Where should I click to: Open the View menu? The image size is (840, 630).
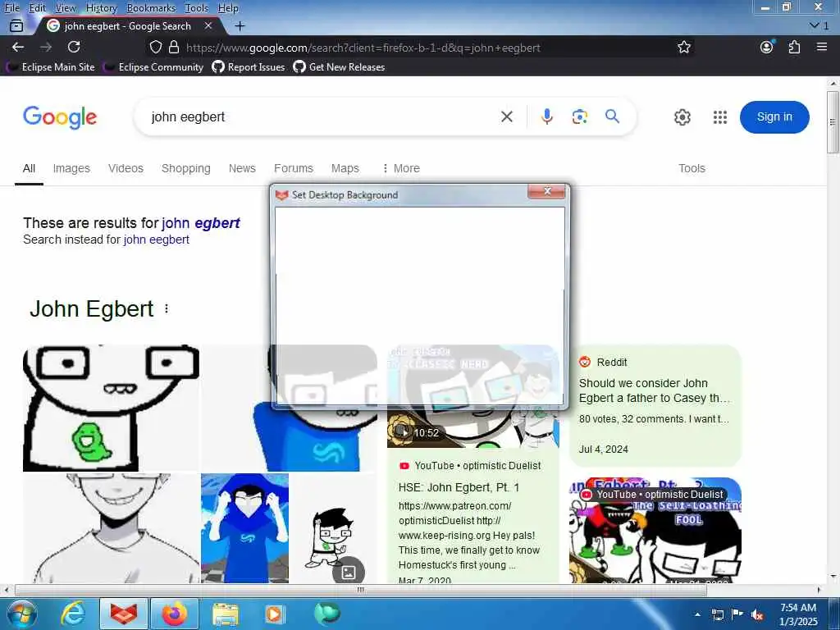[x=66, y=8]
